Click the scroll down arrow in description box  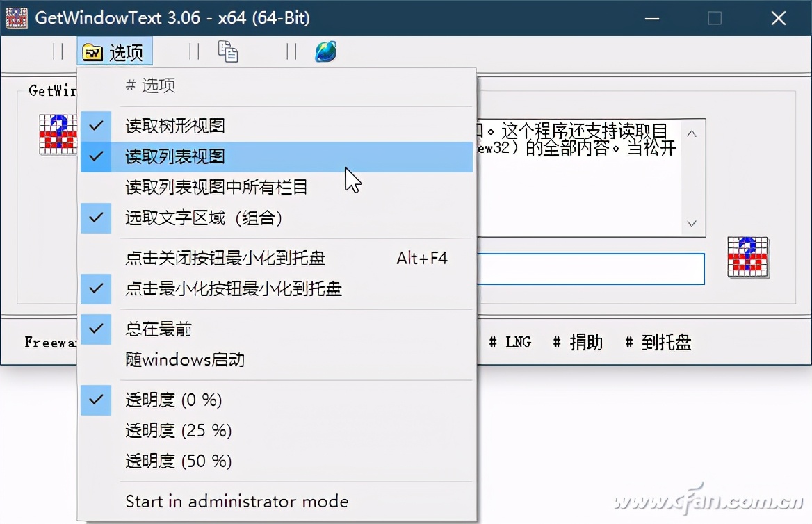tap(692, 223)
